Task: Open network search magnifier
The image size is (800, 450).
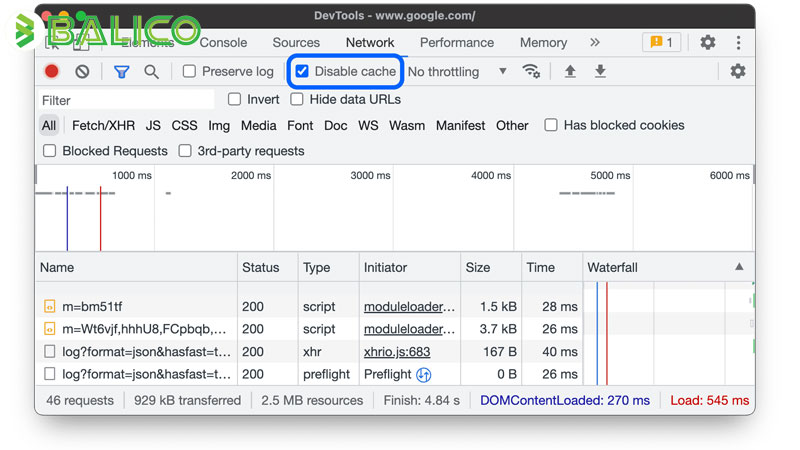Action: tap(151, 71)
